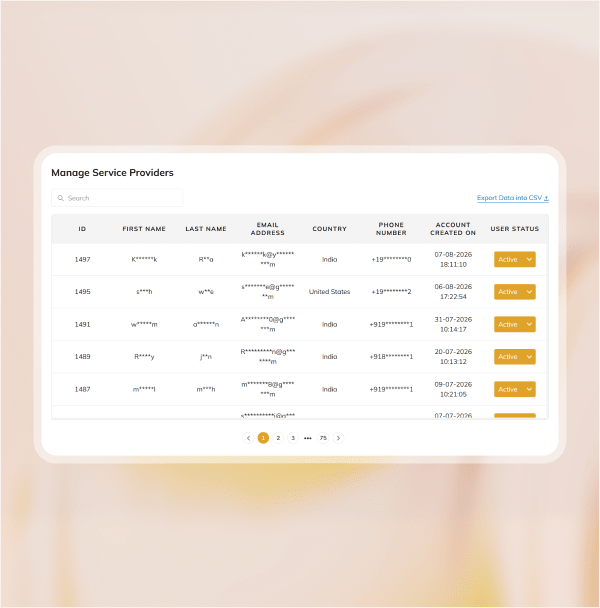Click the upload icon beside Export CSV
This screenshot has width=600, height=608.
point(546,198)
